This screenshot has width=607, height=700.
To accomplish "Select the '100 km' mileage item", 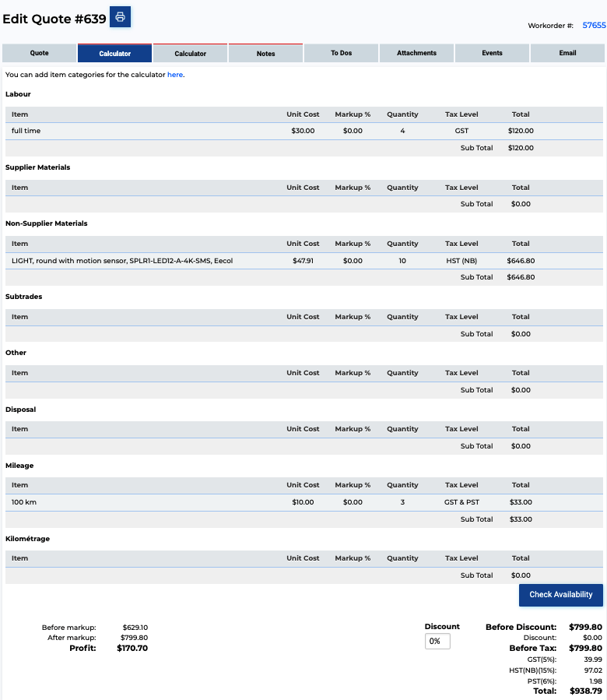I will click(23, 502).
